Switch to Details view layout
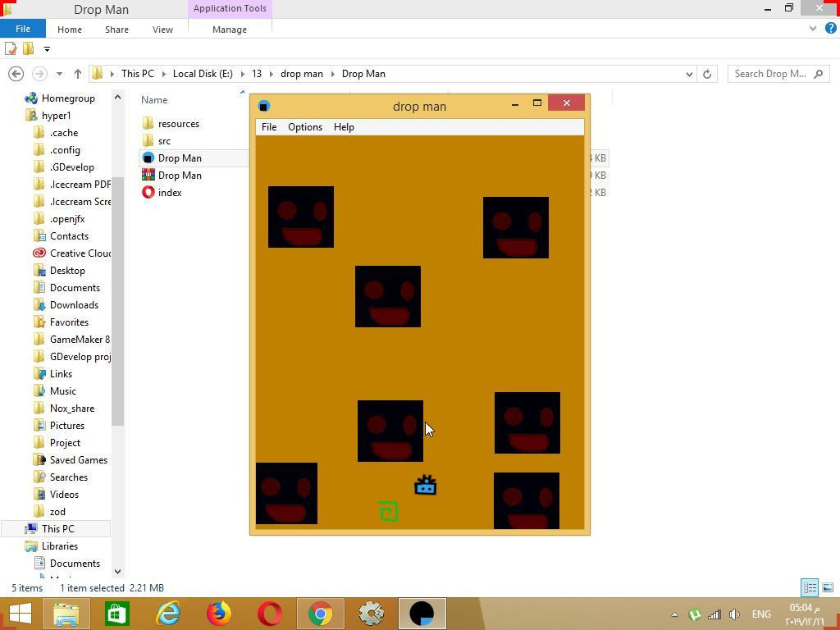Viewport: 840px width, 630px height. [x=810, y=587]
